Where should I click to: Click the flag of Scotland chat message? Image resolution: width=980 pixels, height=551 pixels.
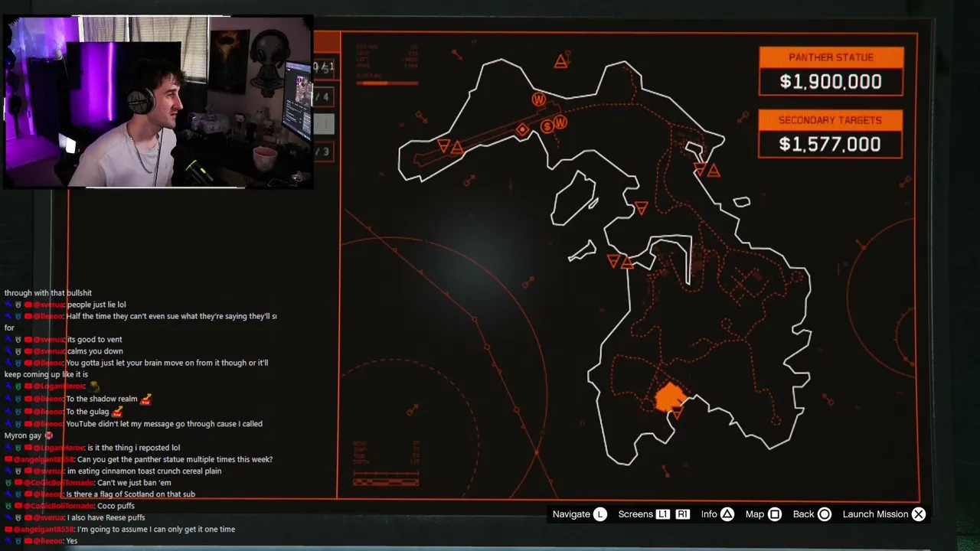(130, 494)
